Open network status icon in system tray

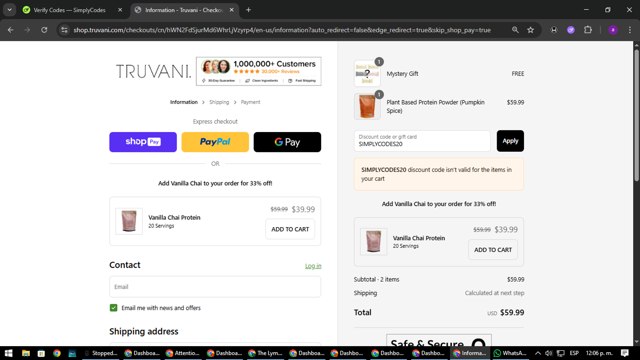[561, 353]
